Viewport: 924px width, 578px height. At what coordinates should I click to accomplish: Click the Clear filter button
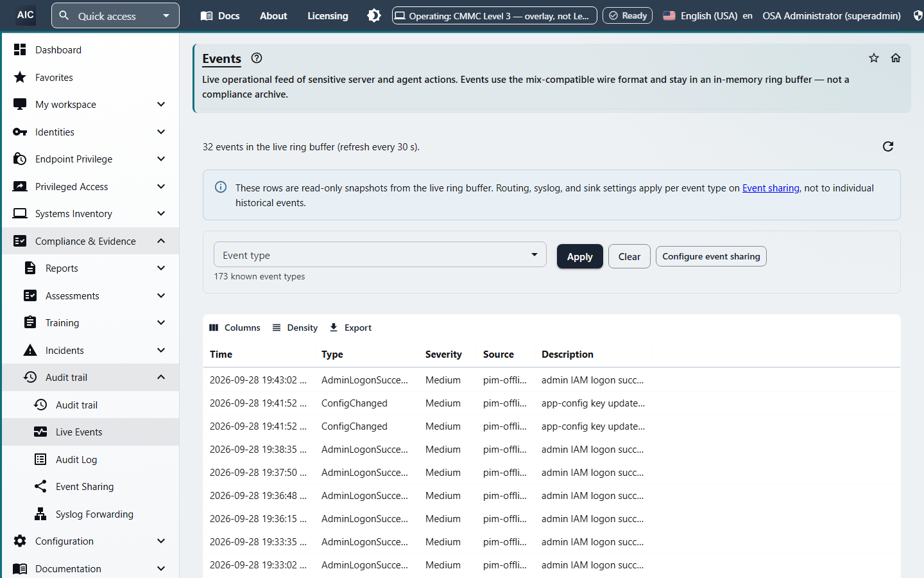pos(629,256)
